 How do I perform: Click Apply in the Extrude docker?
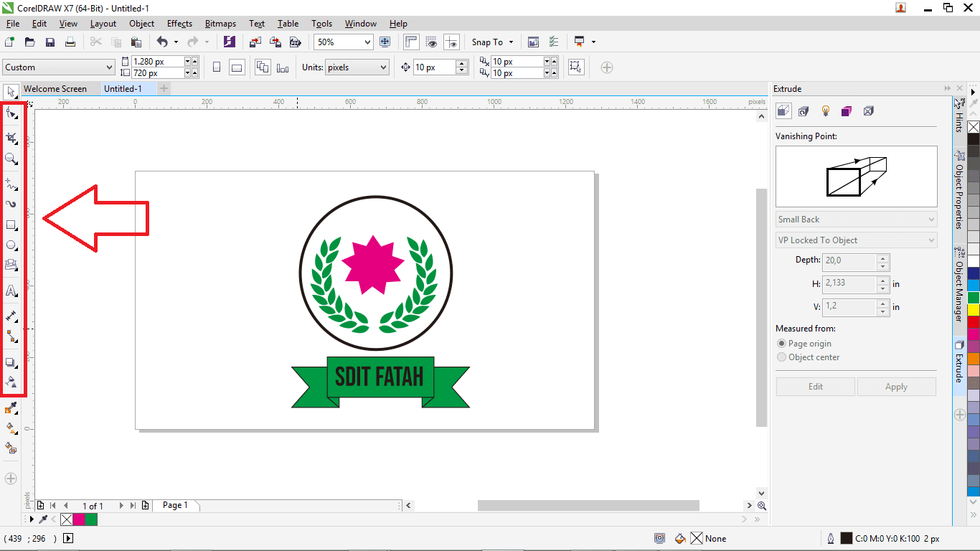896,386
